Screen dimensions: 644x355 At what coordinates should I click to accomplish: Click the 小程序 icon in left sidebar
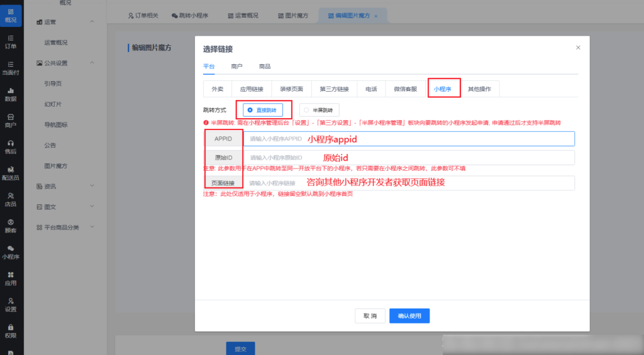[11, 252]
